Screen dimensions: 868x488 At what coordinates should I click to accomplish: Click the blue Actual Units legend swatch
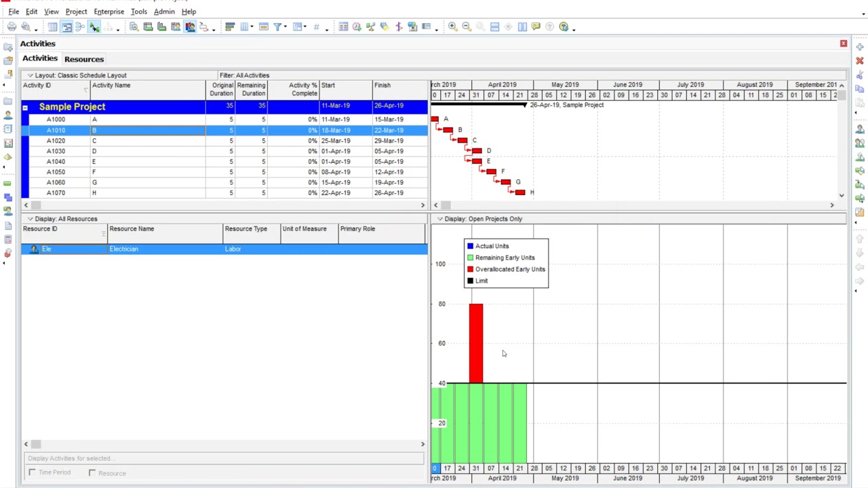coord(470,246)
